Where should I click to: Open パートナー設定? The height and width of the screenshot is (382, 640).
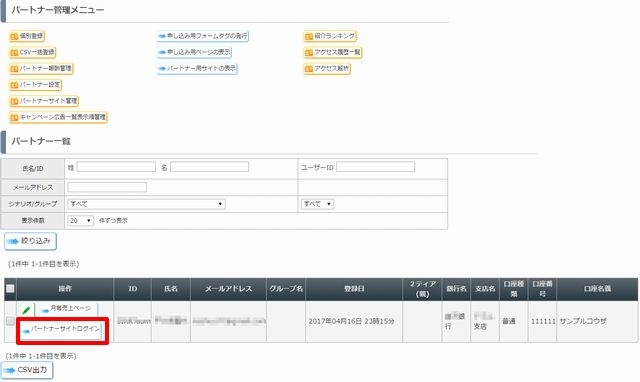35,85
